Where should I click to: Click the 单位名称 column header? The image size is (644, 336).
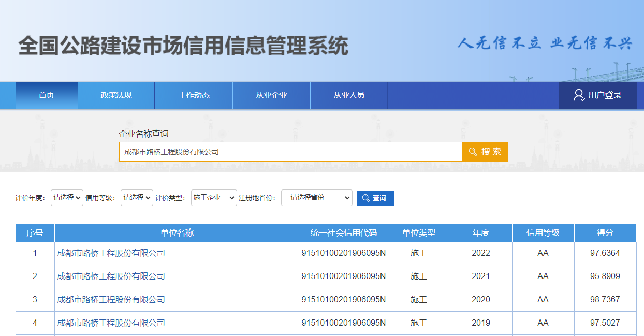[x=177, y=232]
